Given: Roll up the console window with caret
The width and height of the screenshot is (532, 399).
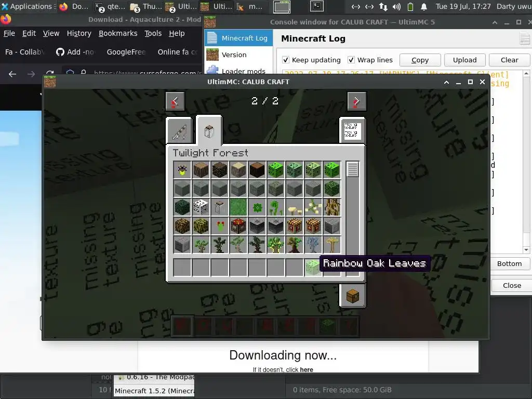Looking at the screenshot, I should (495, 22).
